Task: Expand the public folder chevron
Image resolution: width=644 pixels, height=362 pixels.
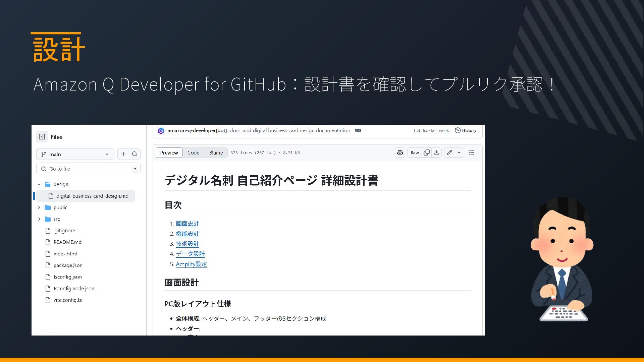Action: click(39, 207)
